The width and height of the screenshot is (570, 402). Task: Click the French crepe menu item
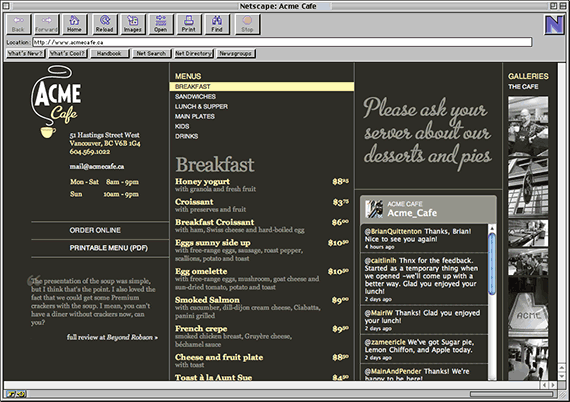click(x=201, y=329)
